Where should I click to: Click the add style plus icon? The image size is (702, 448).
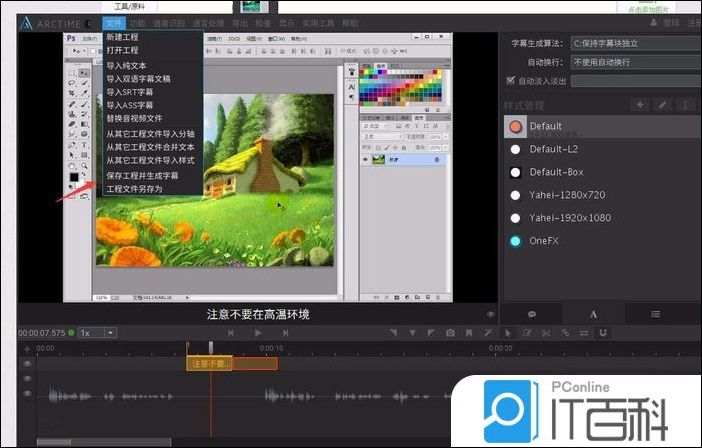tap(640, 105)
